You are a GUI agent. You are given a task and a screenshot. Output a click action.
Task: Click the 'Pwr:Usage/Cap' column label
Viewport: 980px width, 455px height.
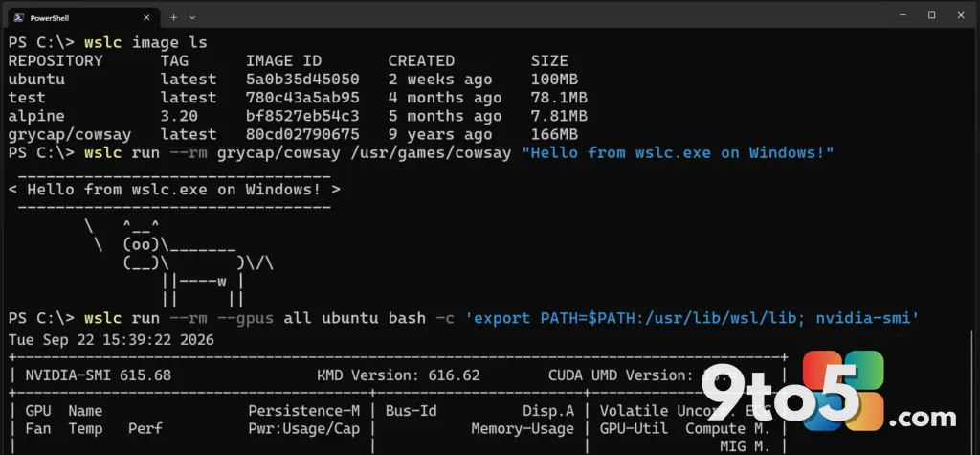click(x=303, y=429)
